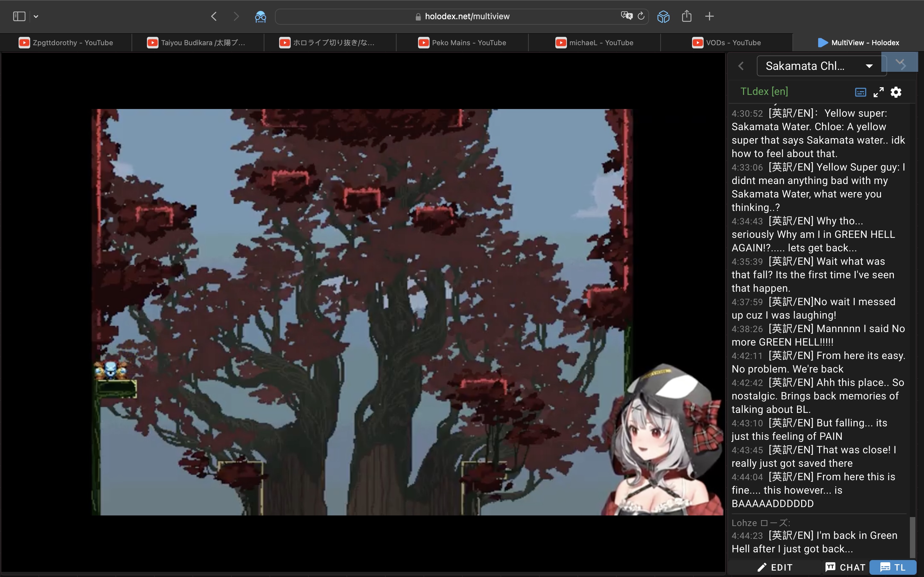Click the holodex.net/multiview address field
Screen dimensions: 924x577
pyautogui.click(x=462, y=16)
